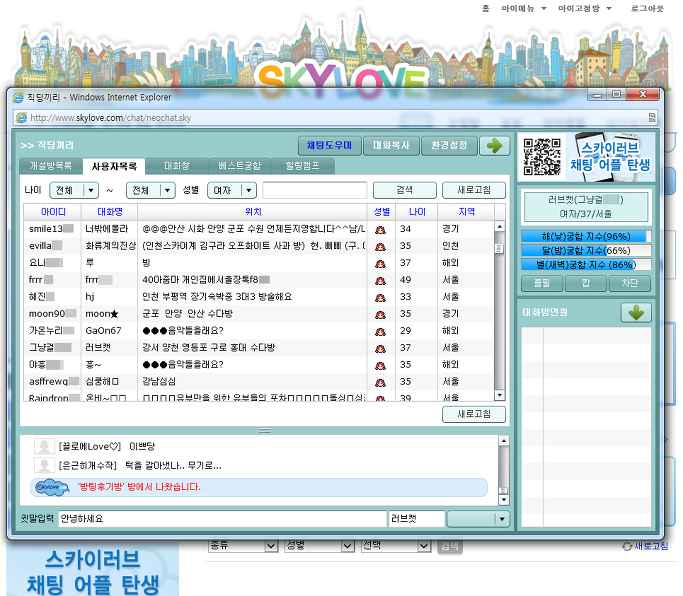
Task: Select the 사용자목록 tab
Action: pyautogui.click(x=114, y=166)
